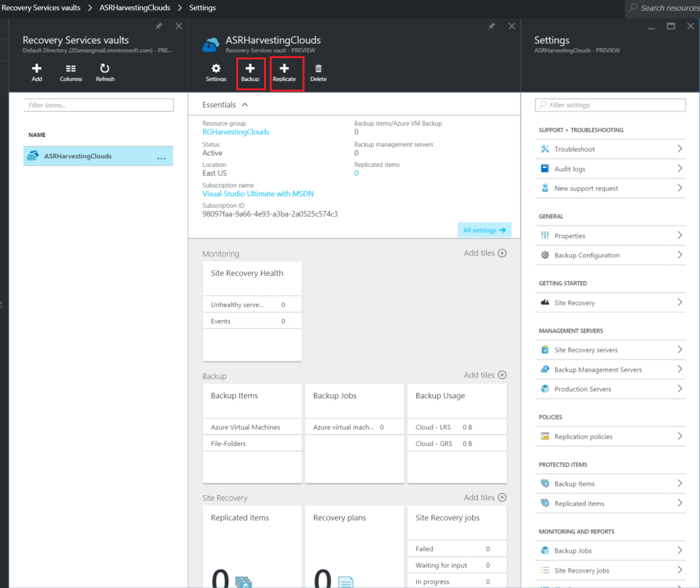
Task: Click the ASRHarvestingClouds vault row icon
Action: [33, 156]
